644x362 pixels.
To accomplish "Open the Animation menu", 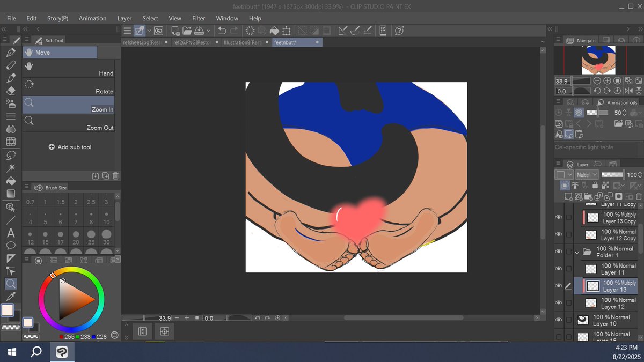I will [x=92, y=18].
